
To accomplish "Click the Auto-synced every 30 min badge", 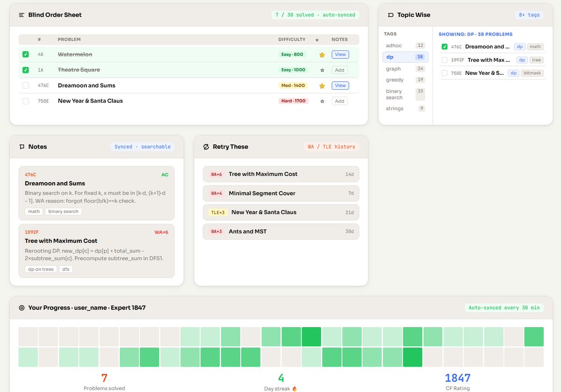I will 504,308.
